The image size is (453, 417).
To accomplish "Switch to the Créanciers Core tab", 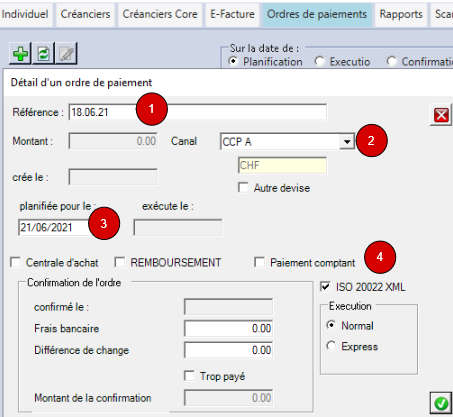I will [x=160, y=14].
